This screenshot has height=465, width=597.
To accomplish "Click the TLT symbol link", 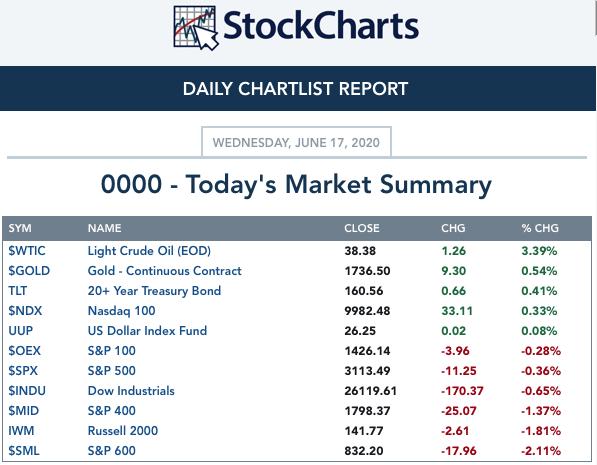I will [18, 291].
